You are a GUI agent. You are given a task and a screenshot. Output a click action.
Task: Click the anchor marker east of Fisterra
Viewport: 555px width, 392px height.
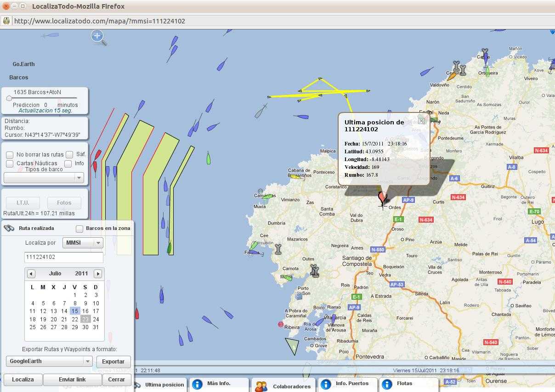(x=278, y=249)
